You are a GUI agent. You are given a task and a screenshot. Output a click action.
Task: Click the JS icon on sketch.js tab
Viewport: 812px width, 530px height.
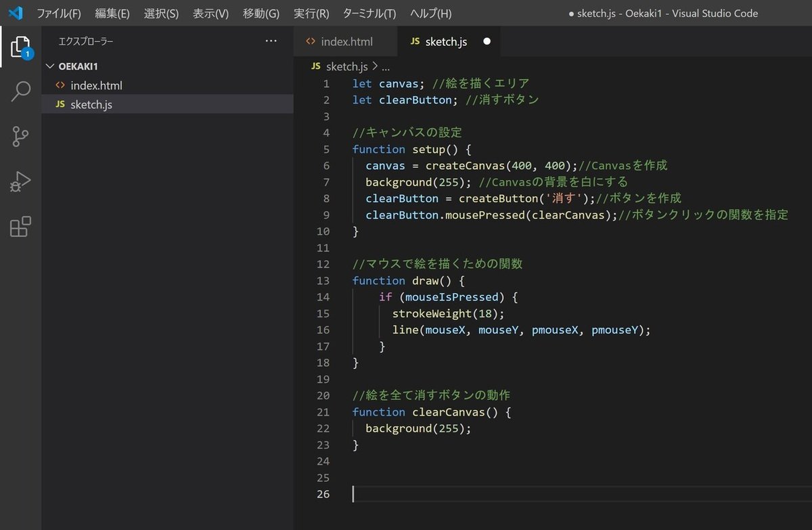pyautogui.click(x=415, y=42)
